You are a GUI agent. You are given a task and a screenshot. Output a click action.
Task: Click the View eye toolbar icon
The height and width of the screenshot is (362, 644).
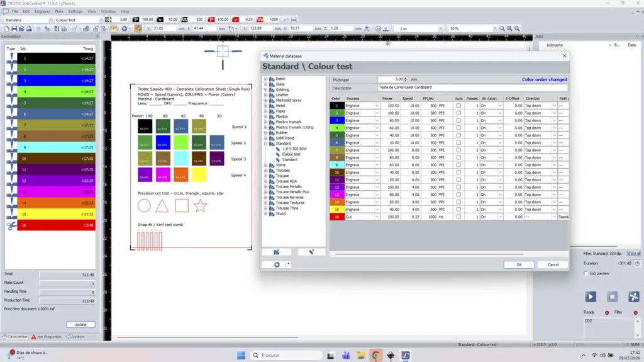pos(114,28)
